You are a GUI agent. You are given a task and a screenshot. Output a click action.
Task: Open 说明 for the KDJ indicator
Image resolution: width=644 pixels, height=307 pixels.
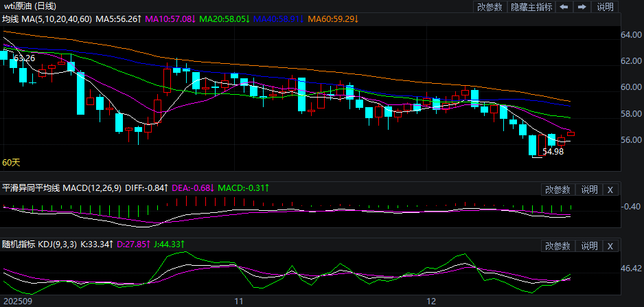590,246
